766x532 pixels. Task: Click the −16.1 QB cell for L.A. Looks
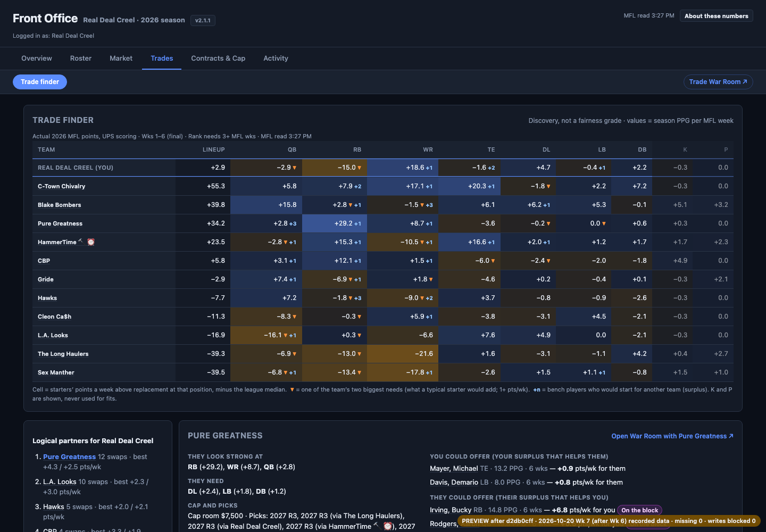267,335
